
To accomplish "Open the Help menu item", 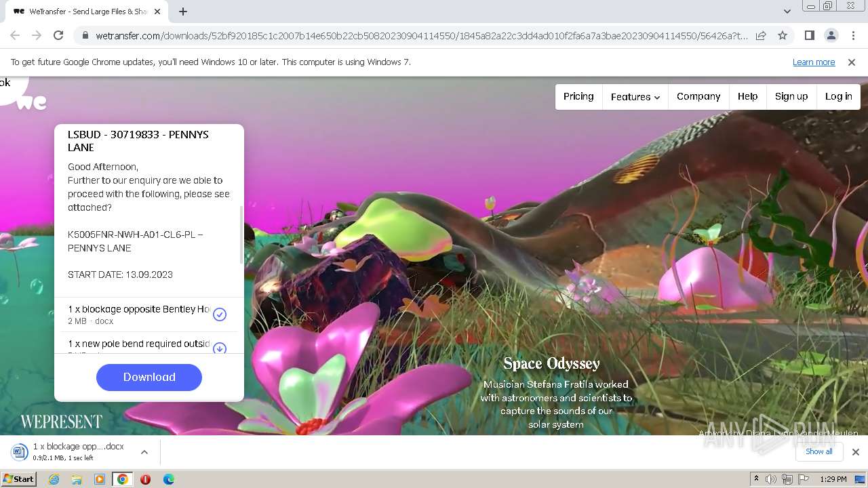I will tap(747, 96).
